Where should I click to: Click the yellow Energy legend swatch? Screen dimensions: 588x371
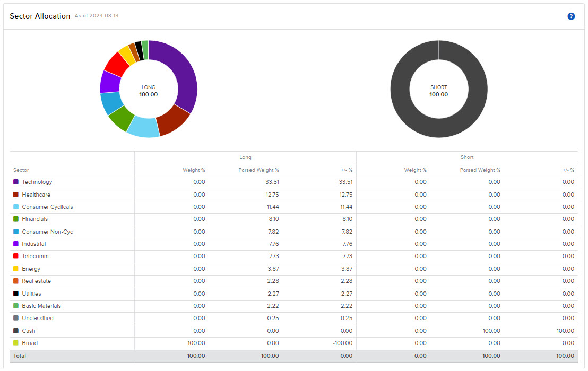[16, 269]
